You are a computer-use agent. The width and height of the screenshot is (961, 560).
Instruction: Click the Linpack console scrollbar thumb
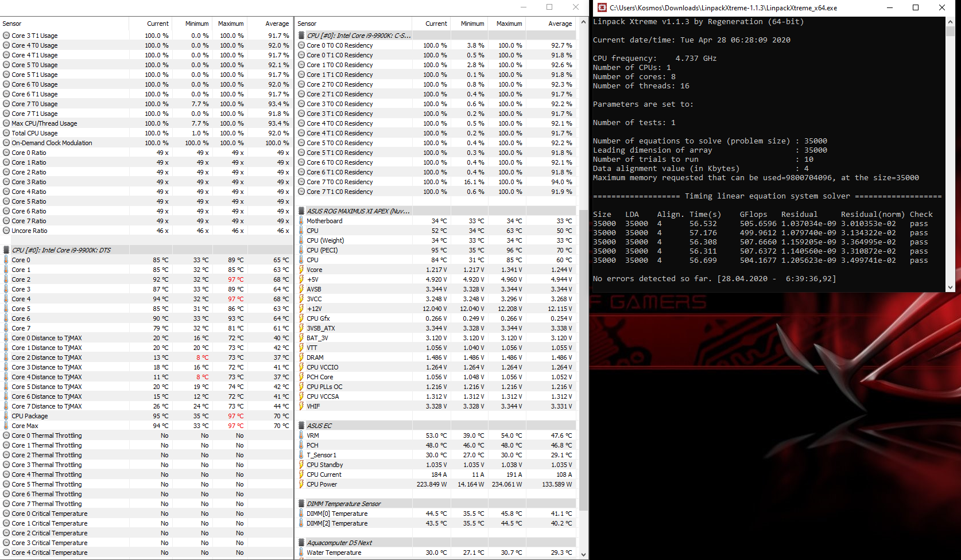click(x=950, y=31)
